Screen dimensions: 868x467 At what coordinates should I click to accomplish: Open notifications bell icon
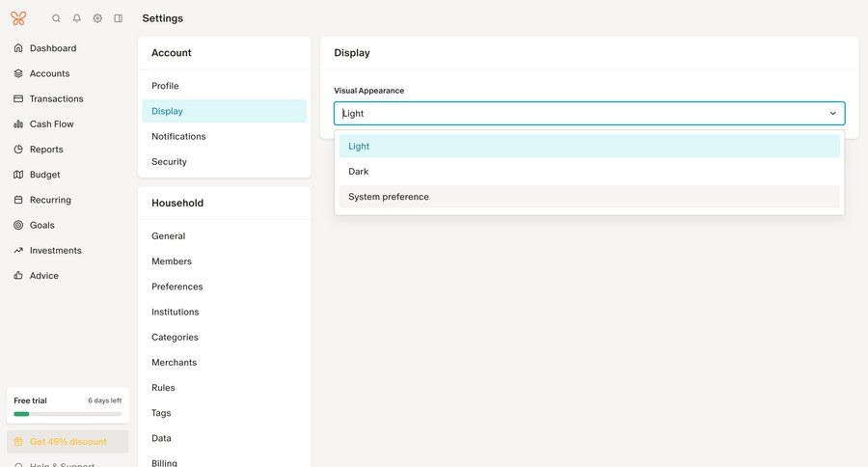point(77,18)
